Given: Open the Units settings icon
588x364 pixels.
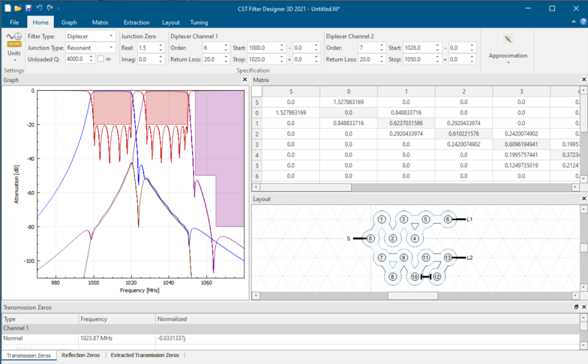Looking at the screenshot, I should pos(14,40).
